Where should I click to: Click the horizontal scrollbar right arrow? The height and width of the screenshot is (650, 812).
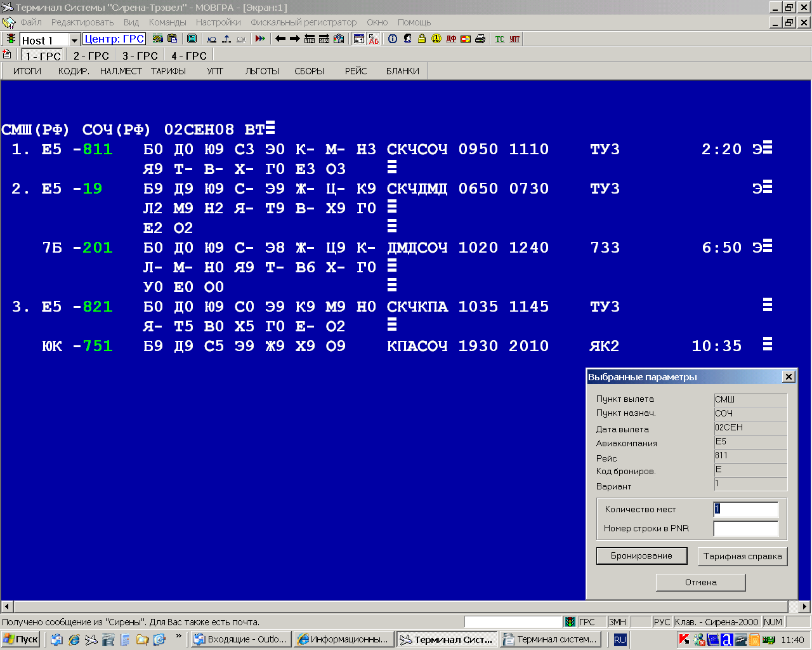804,606
